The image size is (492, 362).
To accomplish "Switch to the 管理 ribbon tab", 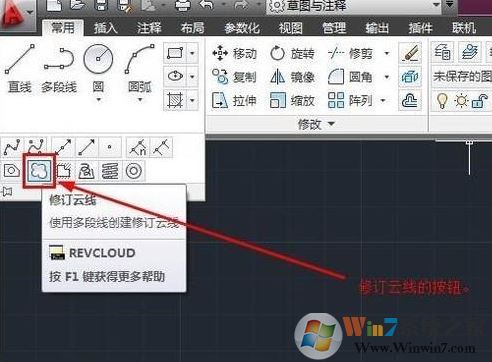I will click(x=334, y=28).
